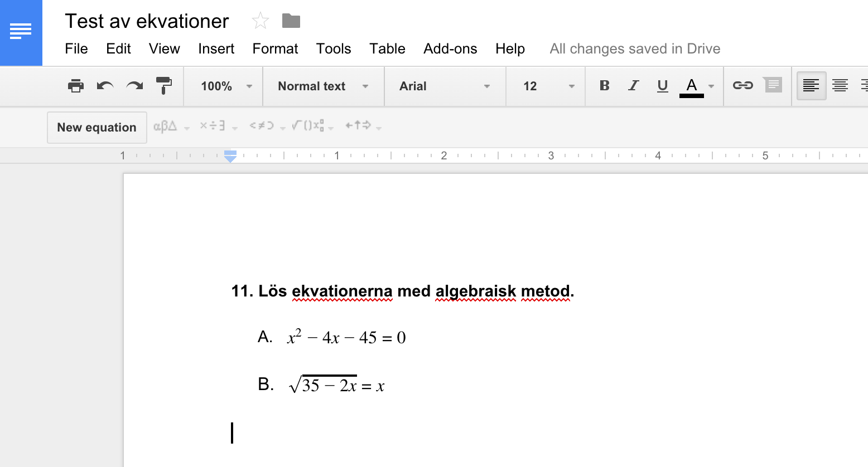Open the Greek letters equation palette
The width and height of the screenshot is (868, 467).
point(165,126)
